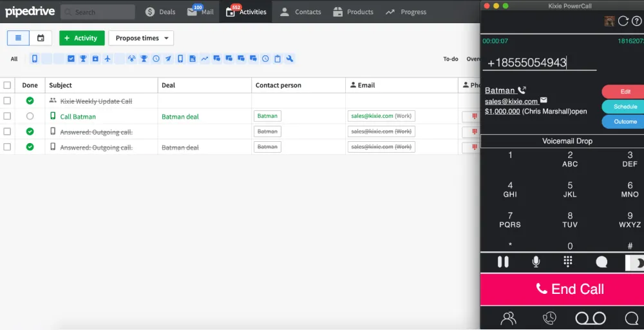Sort table by Contact person column header
Screen dimensions: 644x330
click(x=278, y=85)
